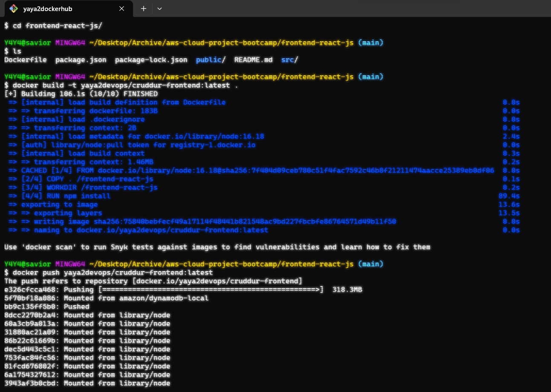The image size is (551, 392).
Task: Click the 'bb9c135ff5b0: Pushed' line
Action: pyautogui.click(x=47, y=306)
